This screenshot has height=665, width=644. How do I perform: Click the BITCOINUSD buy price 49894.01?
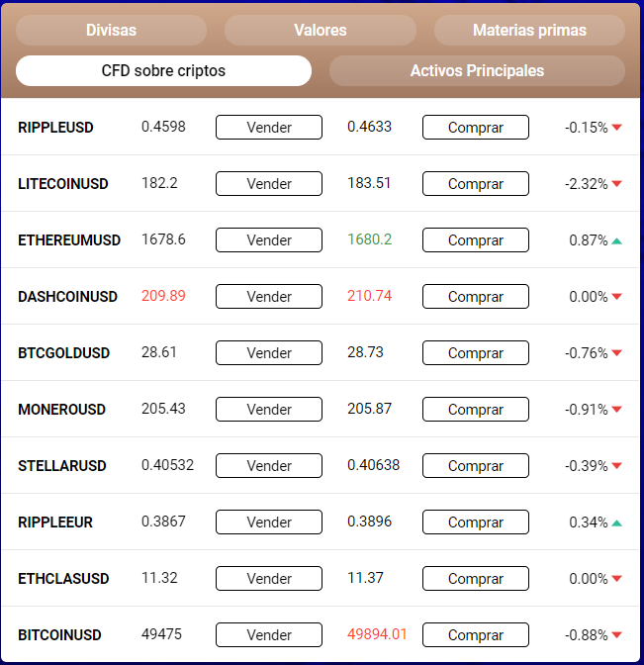point(377,634)
